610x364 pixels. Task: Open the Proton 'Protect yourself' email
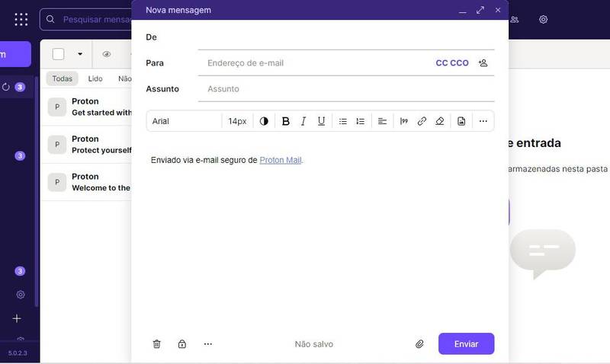pos(86,145)
